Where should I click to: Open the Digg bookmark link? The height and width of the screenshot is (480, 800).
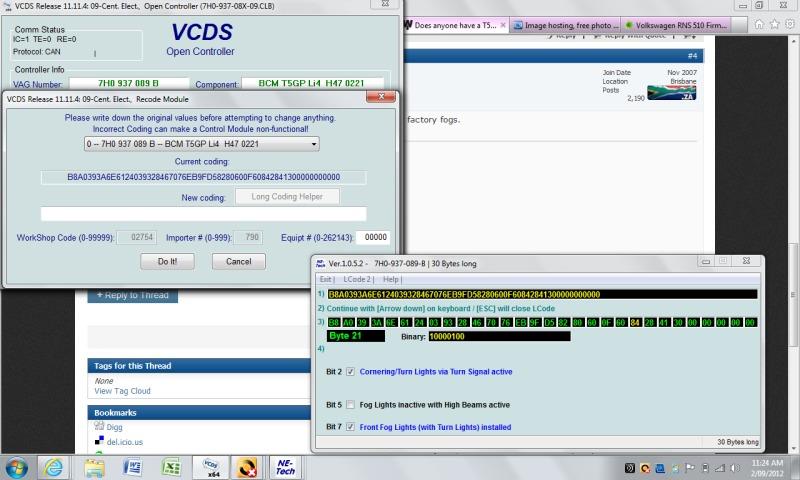(114, 427)
